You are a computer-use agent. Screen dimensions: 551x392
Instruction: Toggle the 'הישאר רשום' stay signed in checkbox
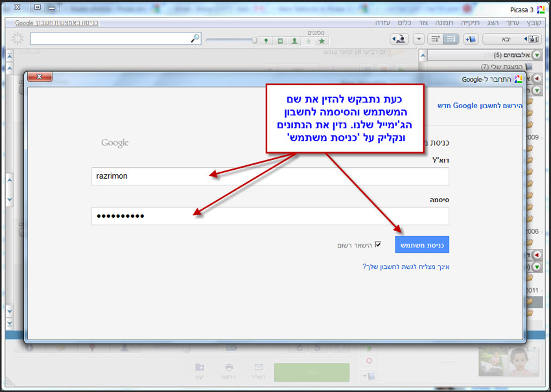(x=378, y=244)
